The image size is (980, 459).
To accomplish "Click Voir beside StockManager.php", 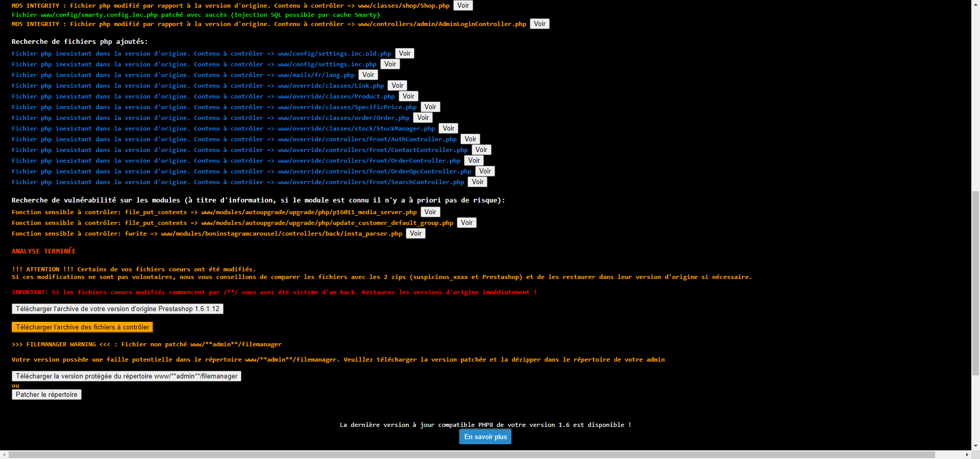I will tap(449, 129).
